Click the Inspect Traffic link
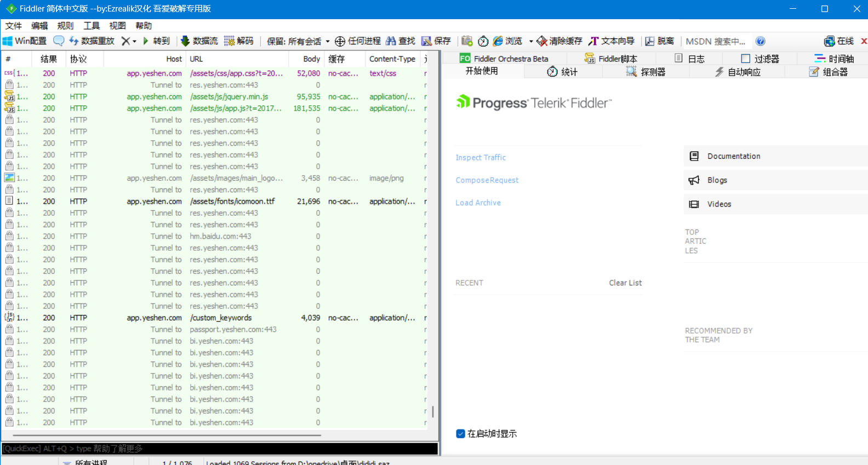 point(481,157)
